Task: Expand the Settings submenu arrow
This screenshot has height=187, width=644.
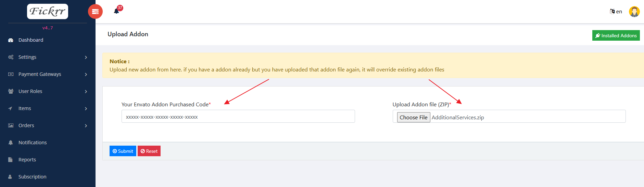Action: tap(86, 57)
